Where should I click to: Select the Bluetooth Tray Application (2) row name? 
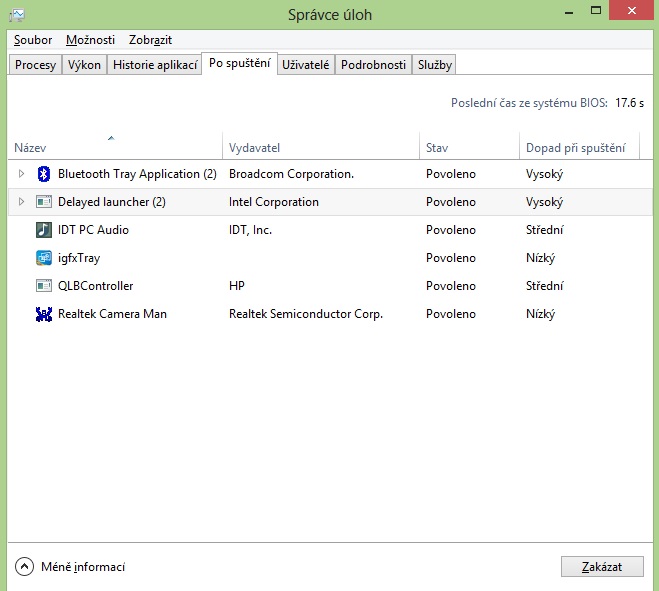[137, 174]
